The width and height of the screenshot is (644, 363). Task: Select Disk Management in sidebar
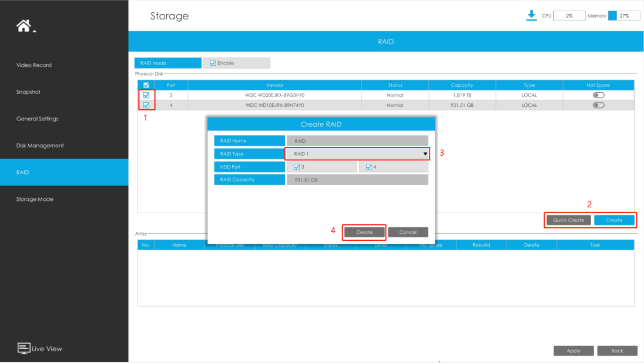pyautogui.click(x=40, y=145)
